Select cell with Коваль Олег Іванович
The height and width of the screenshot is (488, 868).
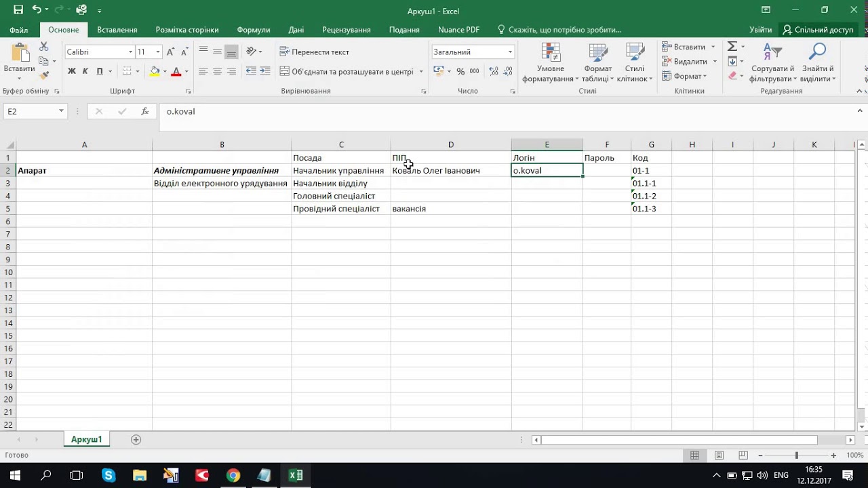click(x=451, y=171)
